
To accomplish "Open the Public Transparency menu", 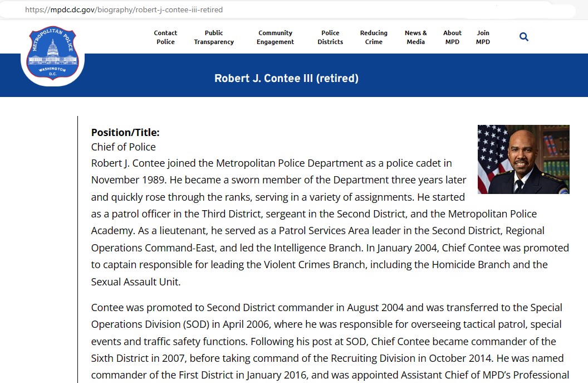I will pyautogui.click(x=214, y=37).
